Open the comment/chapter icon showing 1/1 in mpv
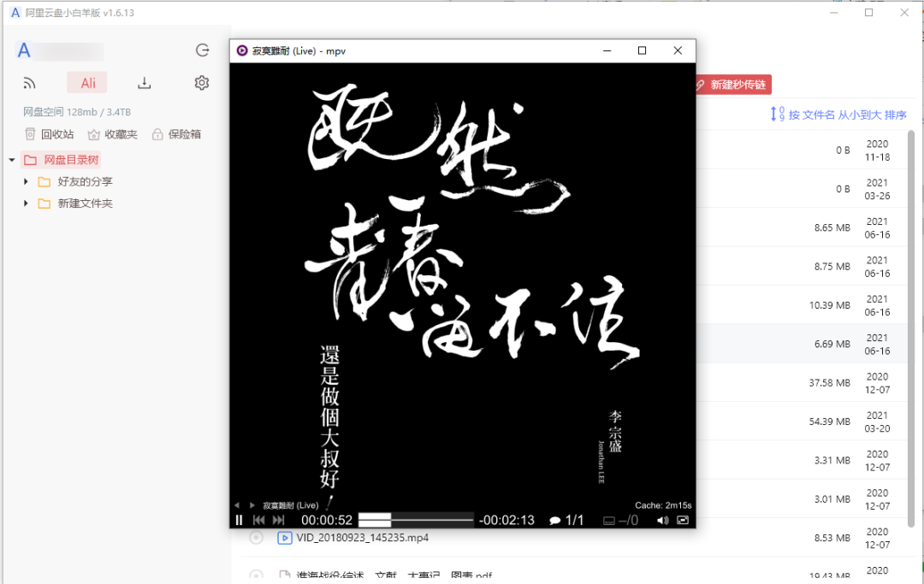Image resolution: width=924 pixels, height=584 pixels. click(x=554, y=519)
